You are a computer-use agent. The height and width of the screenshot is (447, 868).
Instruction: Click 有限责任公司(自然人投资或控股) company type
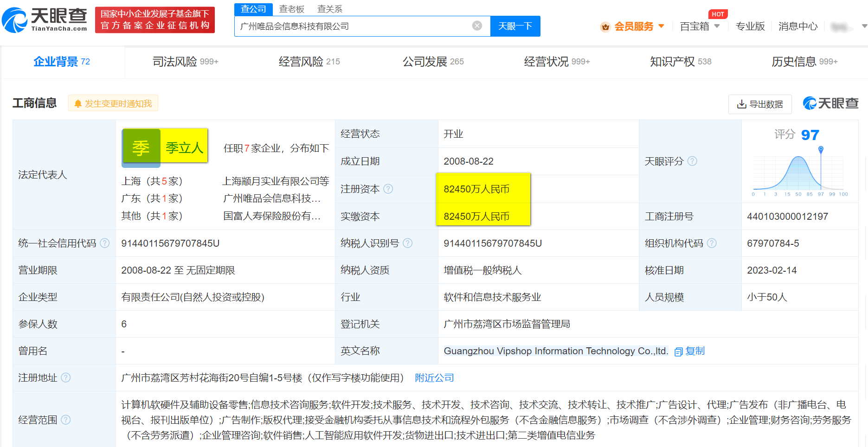click(193, 297)
